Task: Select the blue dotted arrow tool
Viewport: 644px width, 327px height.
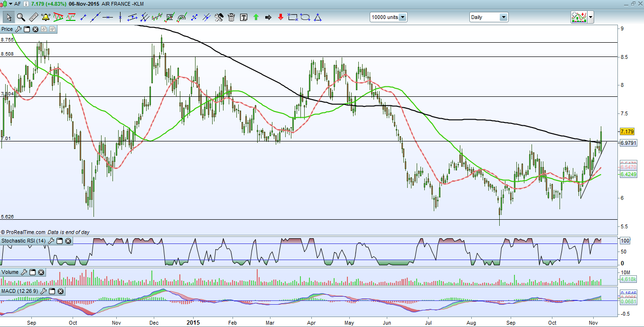Action: point(194,18)
